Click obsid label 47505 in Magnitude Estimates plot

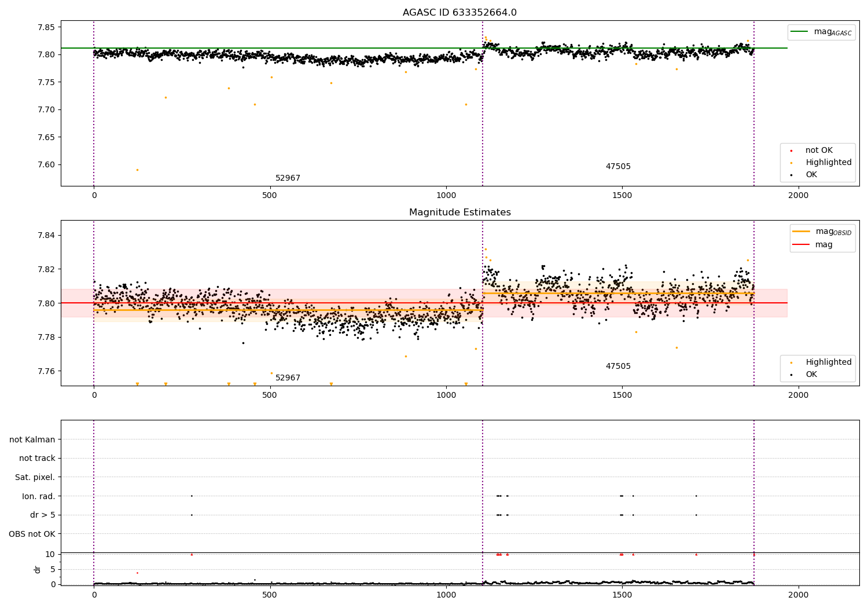click(x=618, y=367)
